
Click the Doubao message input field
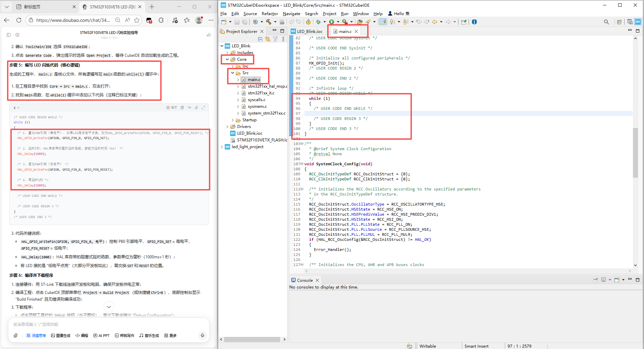click(109, 324)
